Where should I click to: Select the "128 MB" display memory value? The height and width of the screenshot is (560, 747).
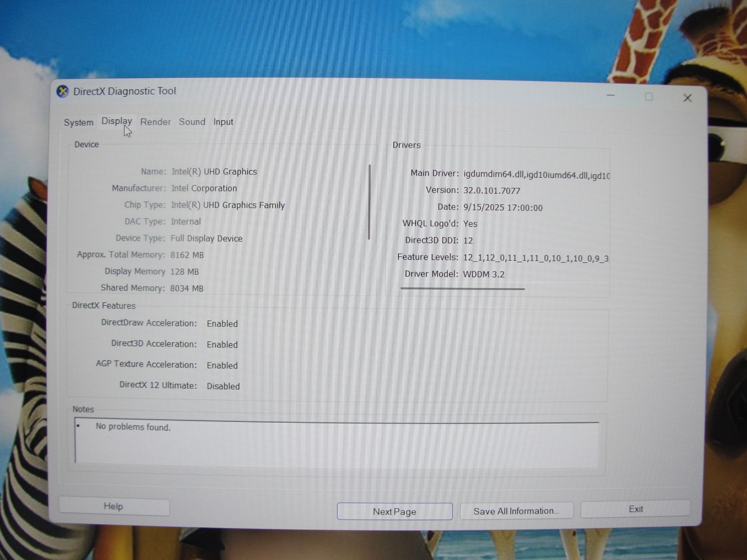pos(184,272)
